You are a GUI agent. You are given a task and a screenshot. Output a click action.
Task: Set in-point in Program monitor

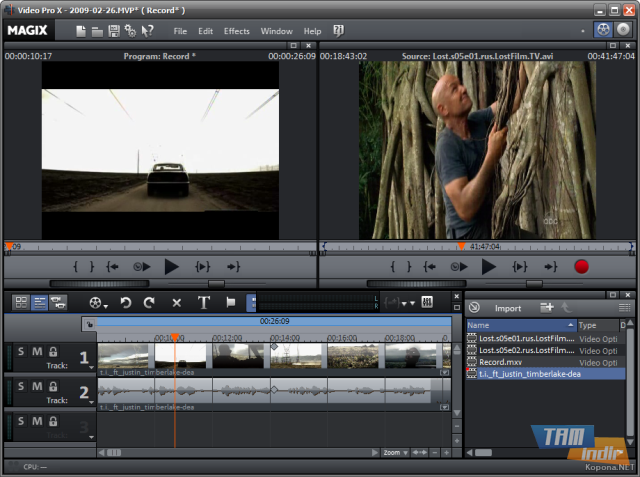[76, 267]
